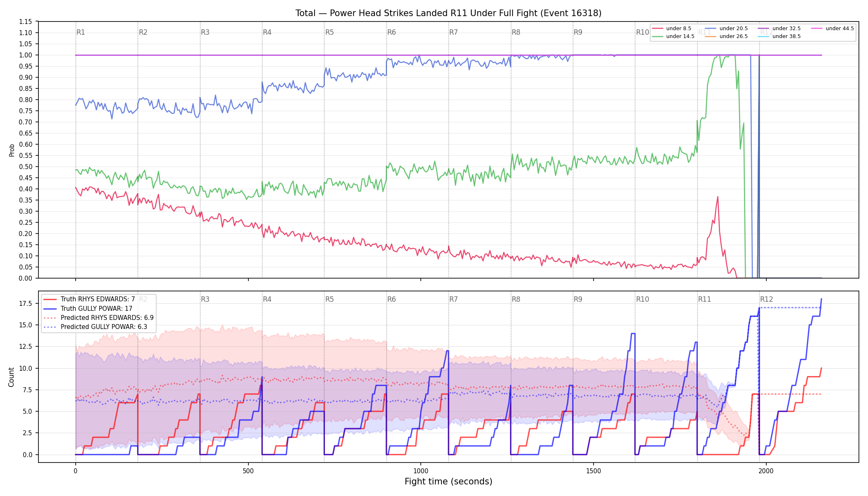Viewport: 868px width, 496px height.
Task: Click the 12.5 tick on count axis
Action: click(27, 346)
